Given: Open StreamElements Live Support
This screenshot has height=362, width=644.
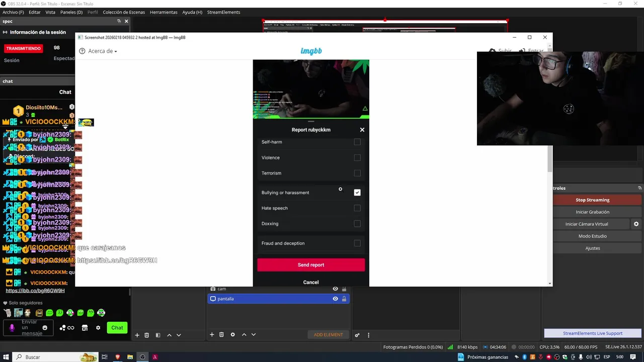Looking at the screenshot, I should (593, 333).
